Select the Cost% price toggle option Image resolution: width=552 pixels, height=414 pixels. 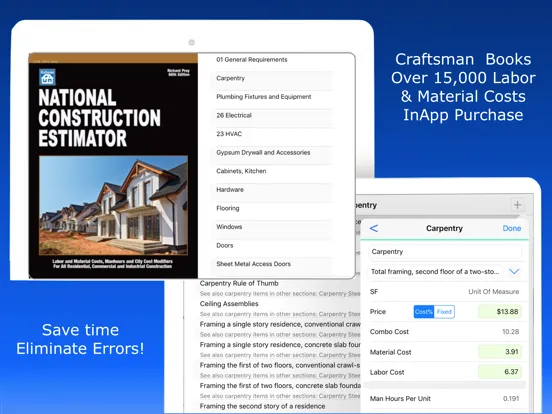click(424, 312)
